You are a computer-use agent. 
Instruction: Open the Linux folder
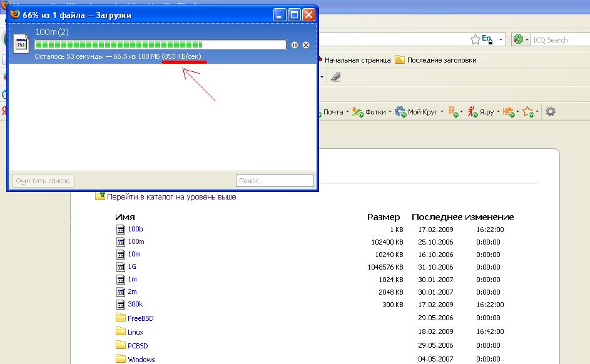point(135,332)
